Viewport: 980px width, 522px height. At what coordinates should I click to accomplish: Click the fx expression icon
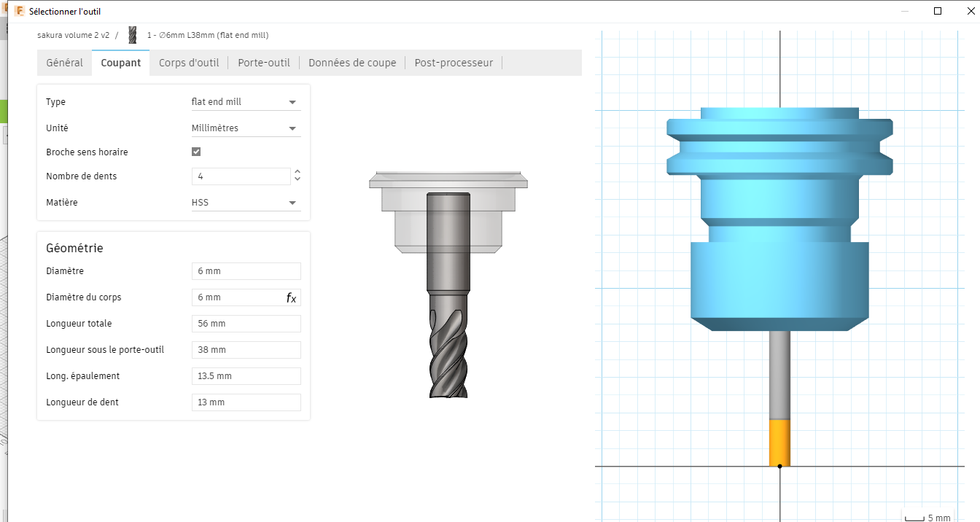[x=292, y=297]
